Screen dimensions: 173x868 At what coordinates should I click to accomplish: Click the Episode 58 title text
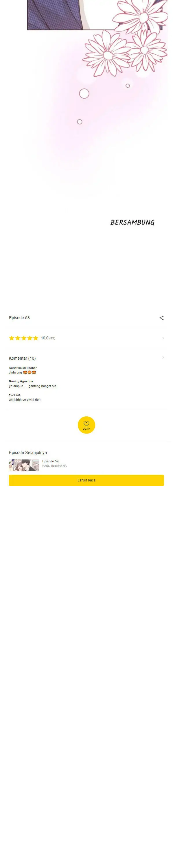[x=19, y=318]
